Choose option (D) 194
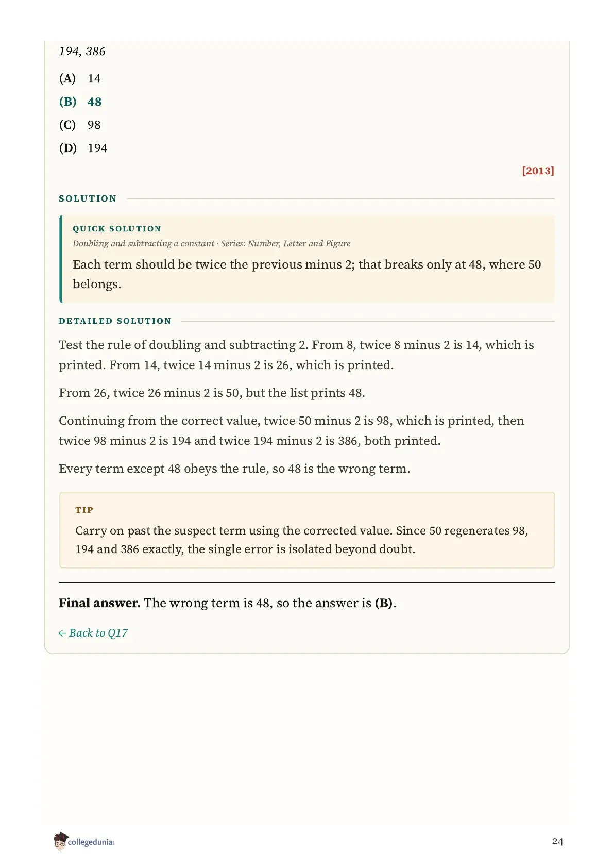 [83, 148]
